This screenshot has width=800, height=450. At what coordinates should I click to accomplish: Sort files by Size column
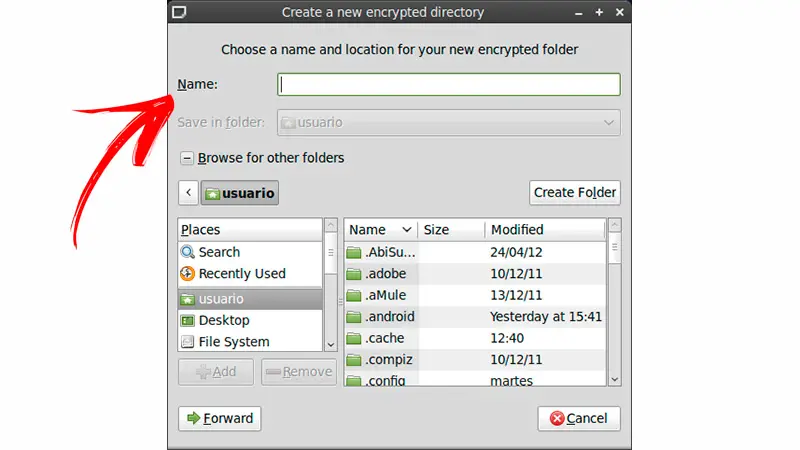click(x=451, y=230)
